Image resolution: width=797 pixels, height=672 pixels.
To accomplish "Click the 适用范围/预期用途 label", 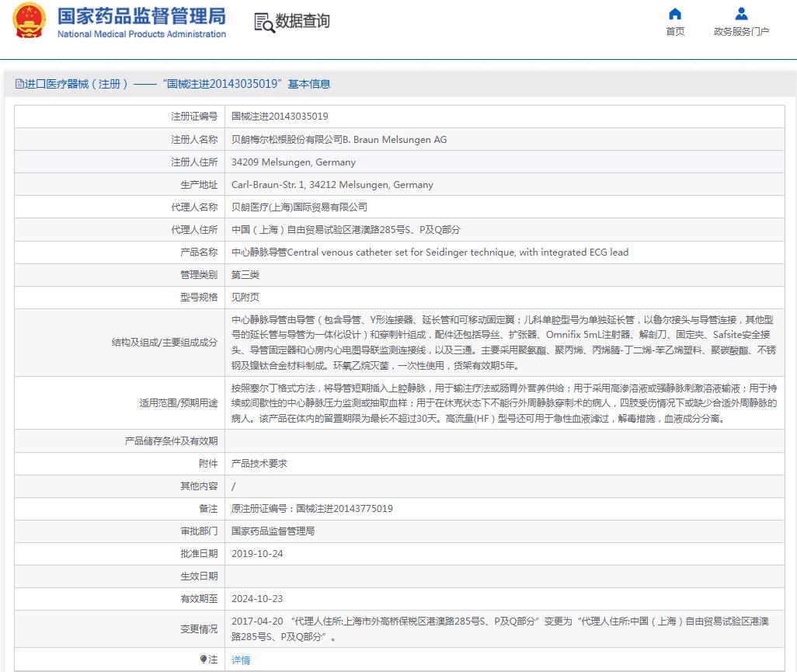I will point(179,403).
